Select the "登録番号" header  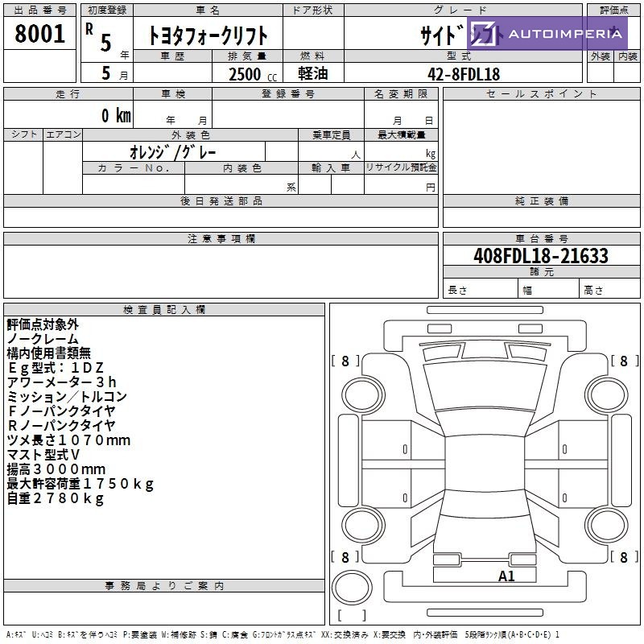tap(288, 94)
